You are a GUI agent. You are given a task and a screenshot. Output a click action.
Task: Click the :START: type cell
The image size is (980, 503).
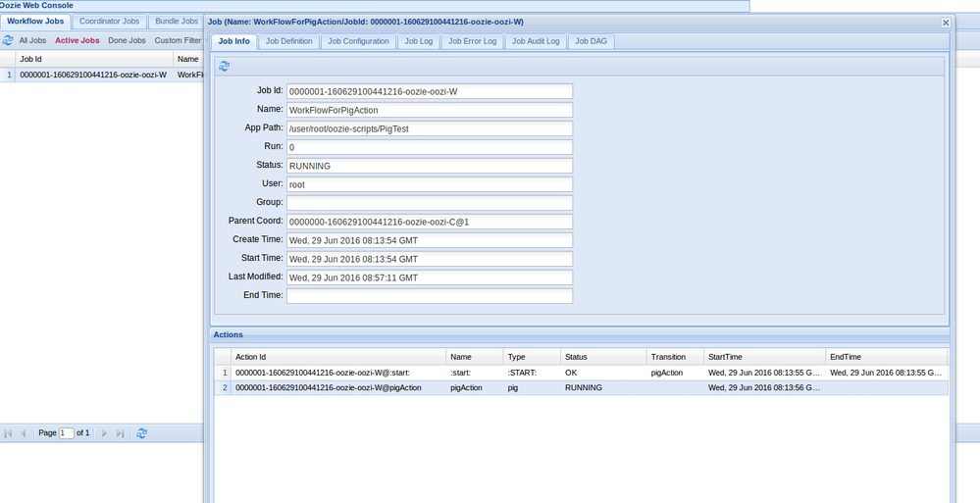tap(532, 373)
